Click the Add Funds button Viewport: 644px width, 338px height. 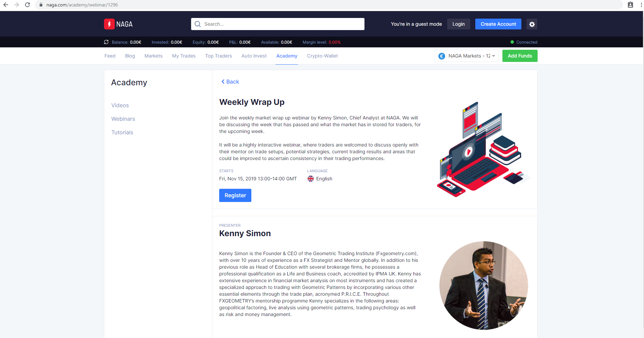click(x=520, y=56)
